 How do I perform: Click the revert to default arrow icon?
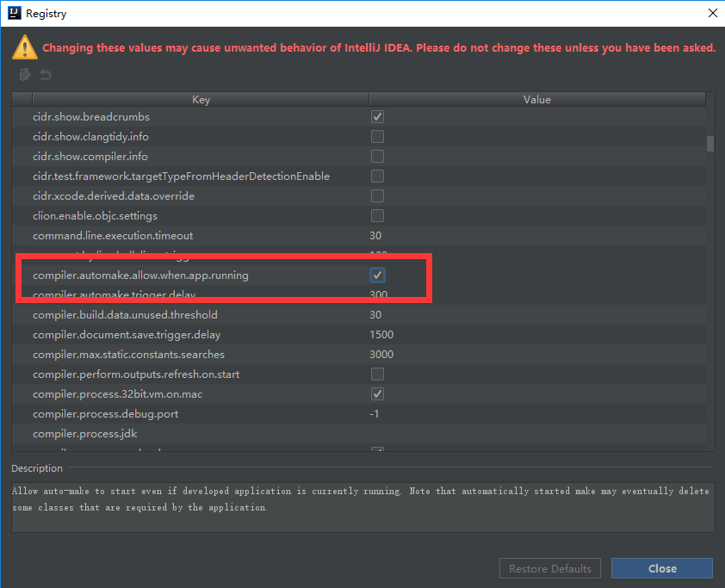46,74
